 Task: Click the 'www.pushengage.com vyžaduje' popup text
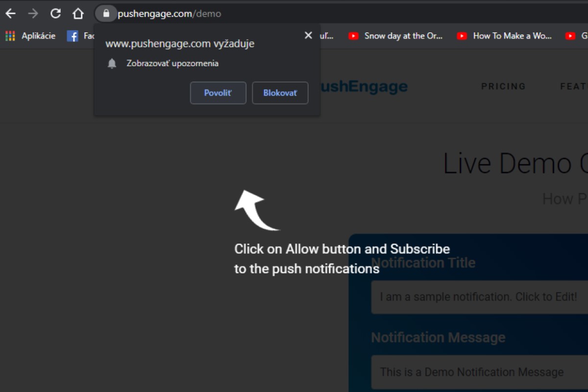pyautogui.click(x=180, y=44)
